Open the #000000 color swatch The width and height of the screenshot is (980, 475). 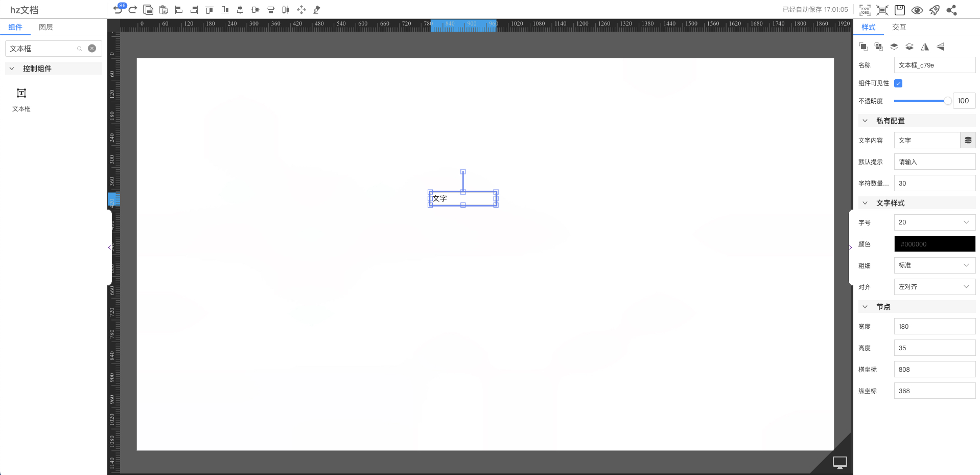click(935, 244)
